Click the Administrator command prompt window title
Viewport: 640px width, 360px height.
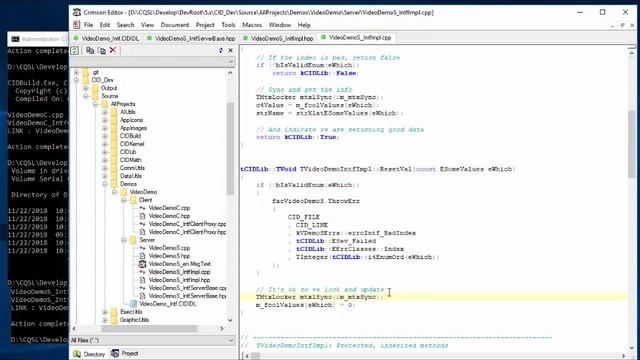pyautogui.click(x=44, y=39)
